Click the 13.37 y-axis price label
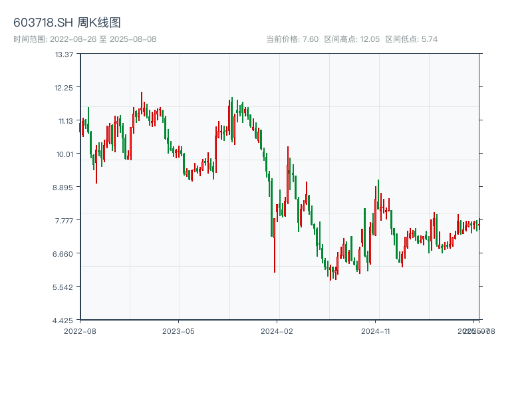 [x=65, y=54]
